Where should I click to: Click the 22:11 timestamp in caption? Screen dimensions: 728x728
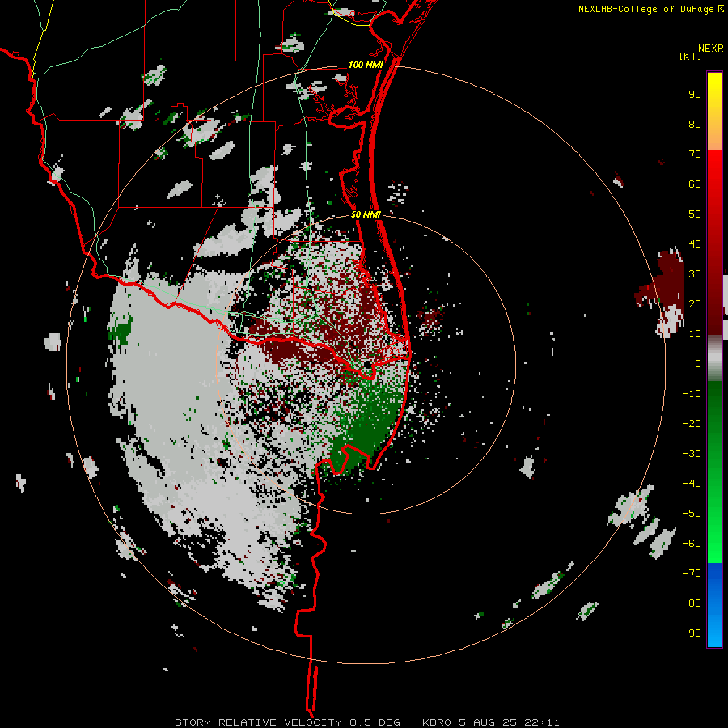click(542, 722)
